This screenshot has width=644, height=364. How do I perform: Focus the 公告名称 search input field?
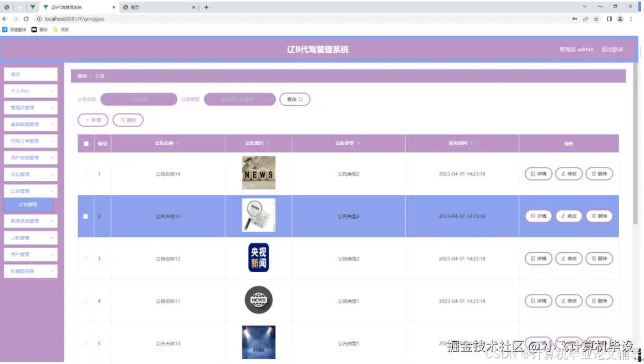(139, 99)
